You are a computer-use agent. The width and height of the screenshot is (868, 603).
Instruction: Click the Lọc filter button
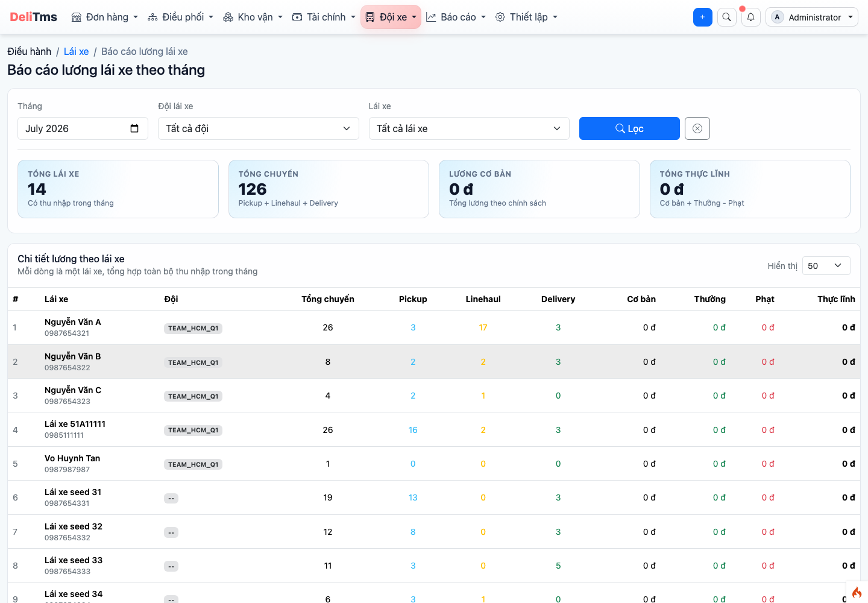[x=629, y=128]
